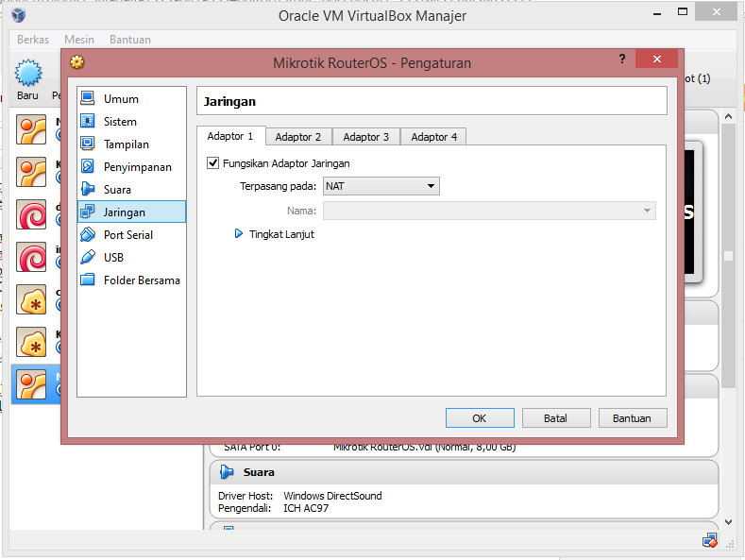Open the Folder Bersama settings category

pos(131,280)
